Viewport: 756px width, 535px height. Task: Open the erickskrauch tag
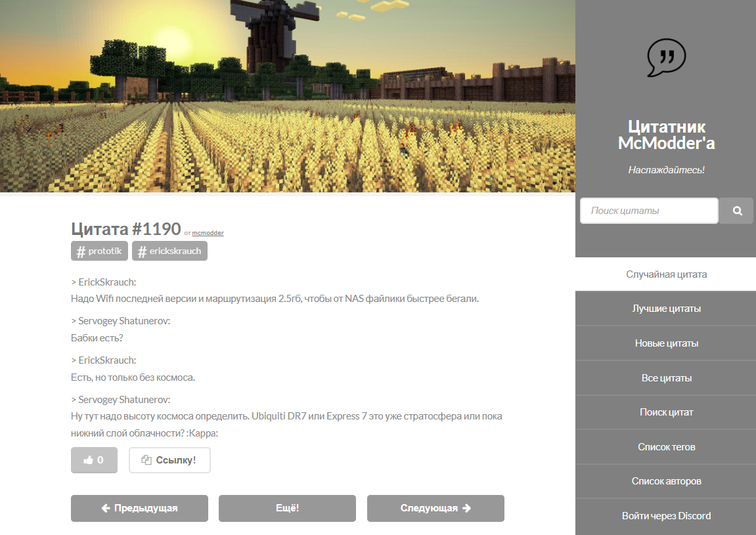[169, 251]
